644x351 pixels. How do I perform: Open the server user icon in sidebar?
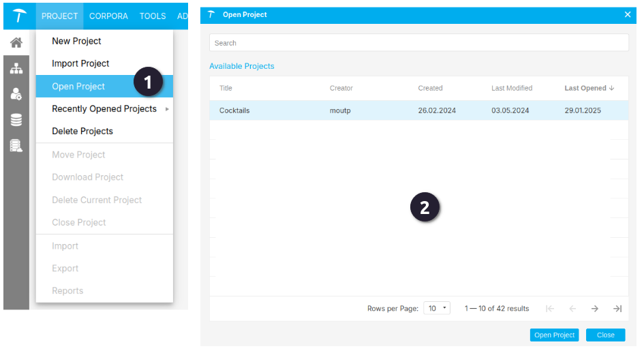pyautogui.click(x=16, y=146)
